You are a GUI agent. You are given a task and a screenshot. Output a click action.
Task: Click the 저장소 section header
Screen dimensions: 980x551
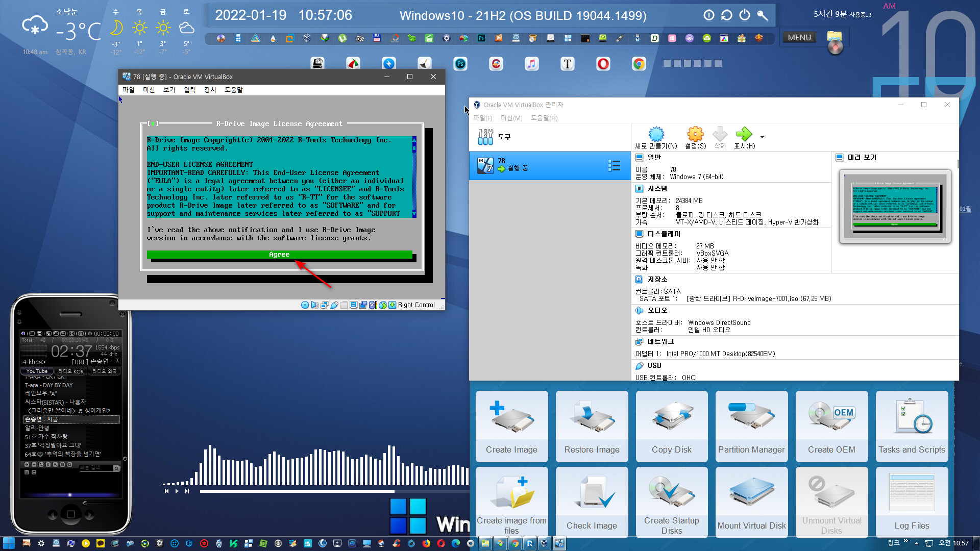coord(657,280)
